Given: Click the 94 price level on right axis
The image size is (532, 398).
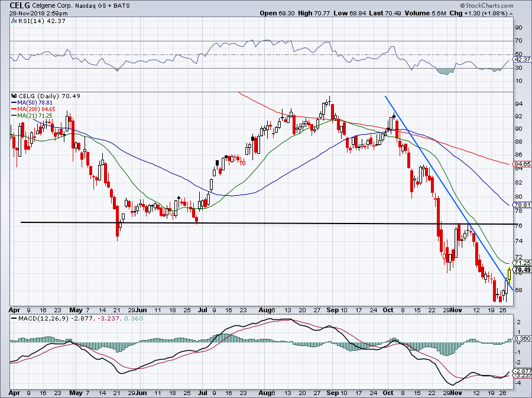Looking at the screenshot, I should (518, 104).
